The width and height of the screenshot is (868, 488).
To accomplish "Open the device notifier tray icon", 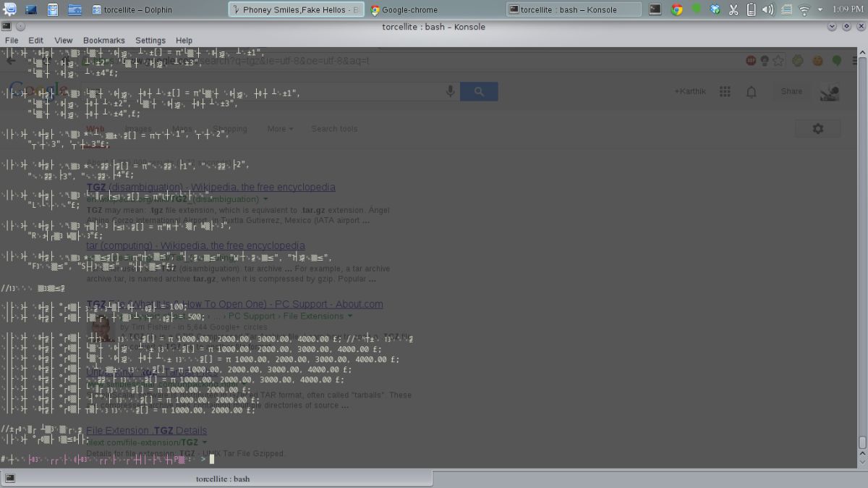I will (786, 9).
